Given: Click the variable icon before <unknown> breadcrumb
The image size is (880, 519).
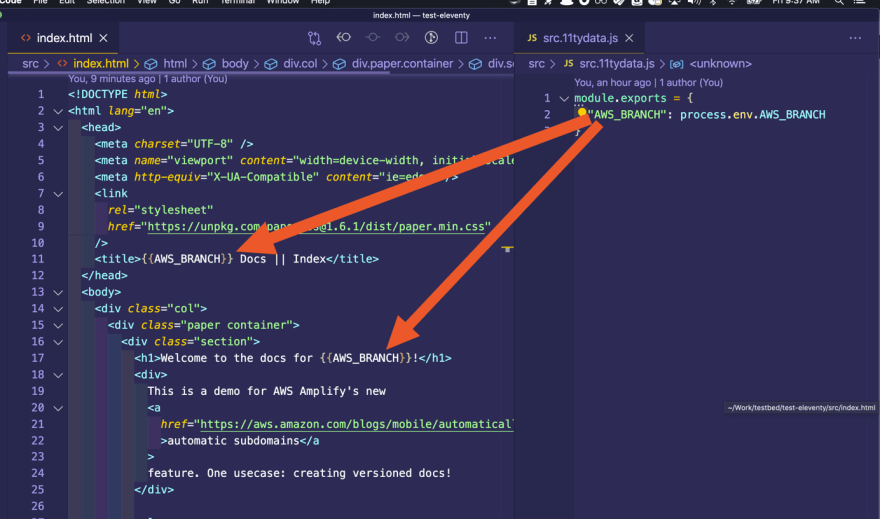Looking at the screenshot, I should pyautogui.click(x=676, y=64).
